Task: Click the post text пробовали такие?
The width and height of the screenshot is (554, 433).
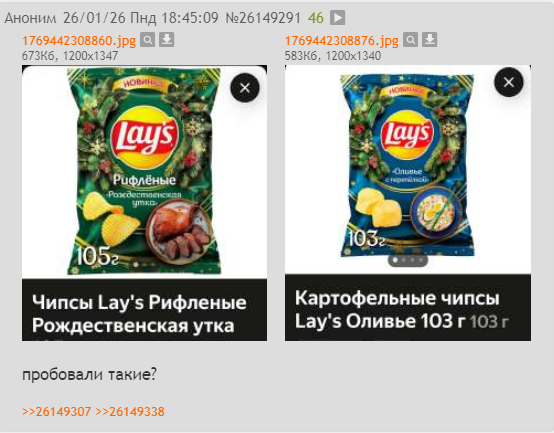Action: coord(89,374)
